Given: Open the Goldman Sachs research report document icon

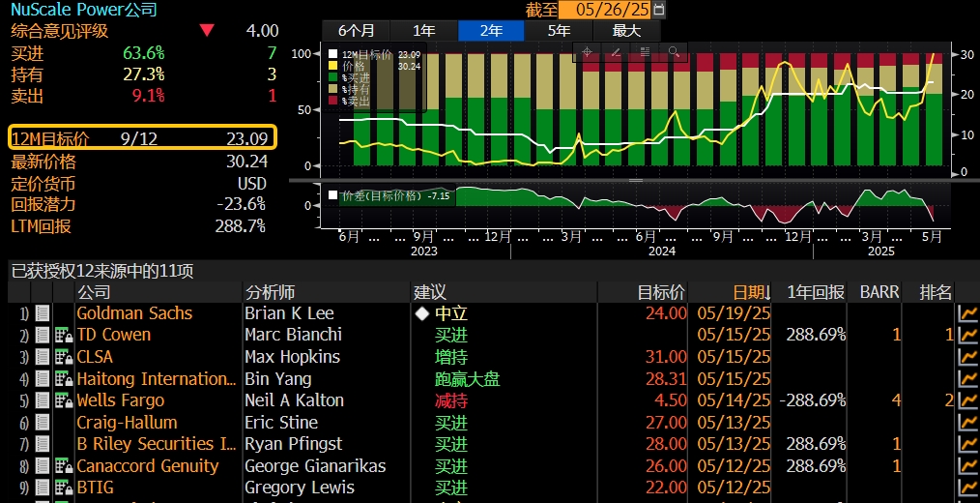Looking at the screenshot, I should [x=42, y=313].
